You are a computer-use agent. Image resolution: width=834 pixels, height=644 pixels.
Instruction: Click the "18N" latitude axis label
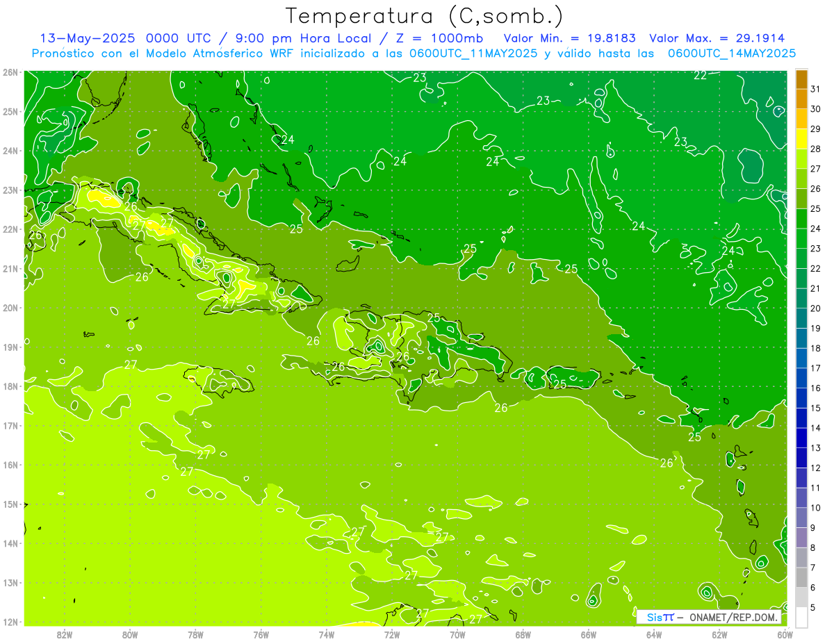tap(10, 386)
